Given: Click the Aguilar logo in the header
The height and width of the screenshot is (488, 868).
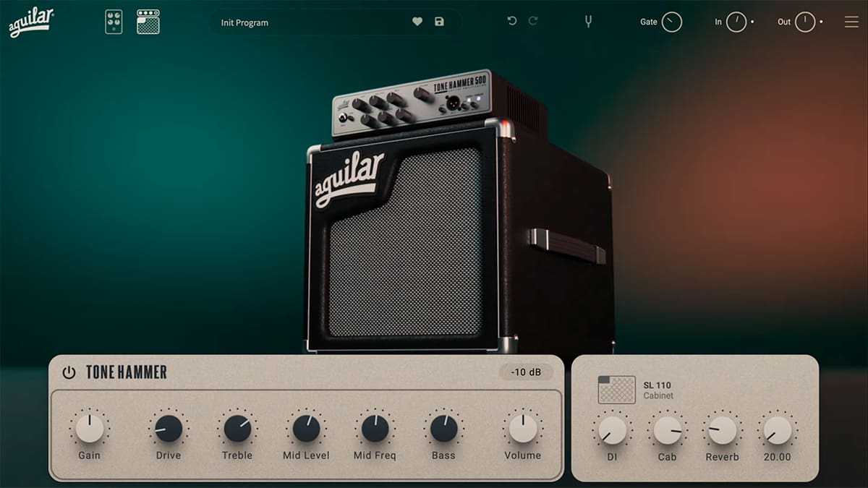Looking at the screenshot, I should click(x=31, y=22).
